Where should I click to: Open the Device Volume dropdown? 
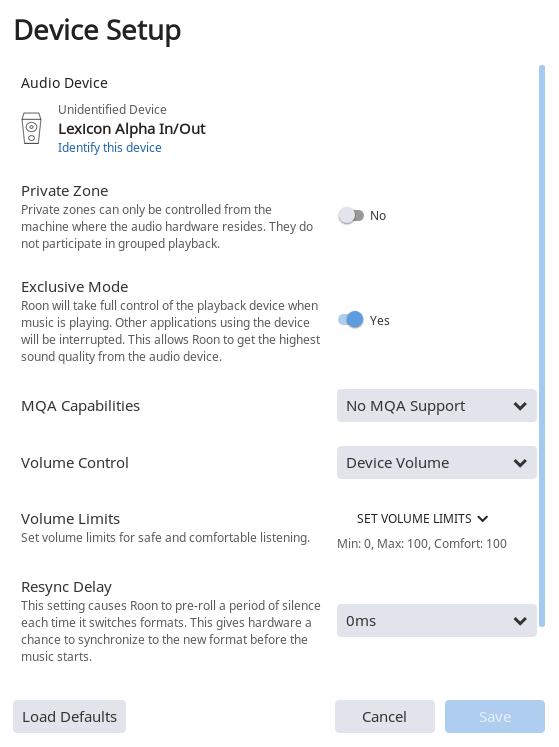[437, 462]
